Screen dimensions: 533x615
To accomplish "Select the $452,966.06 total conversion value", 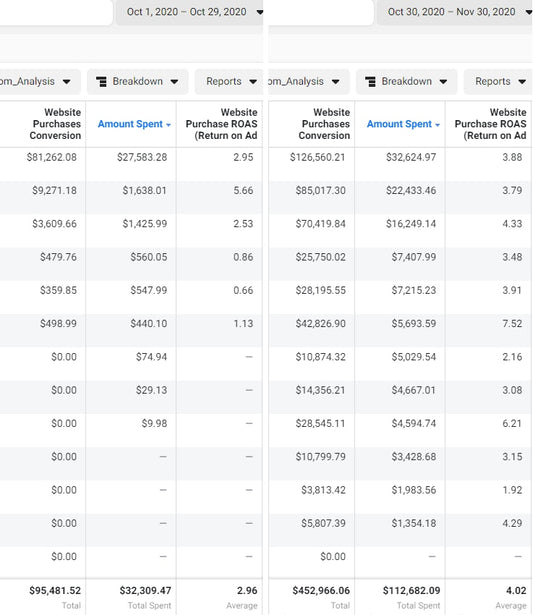I will click(x=321, y=591).
